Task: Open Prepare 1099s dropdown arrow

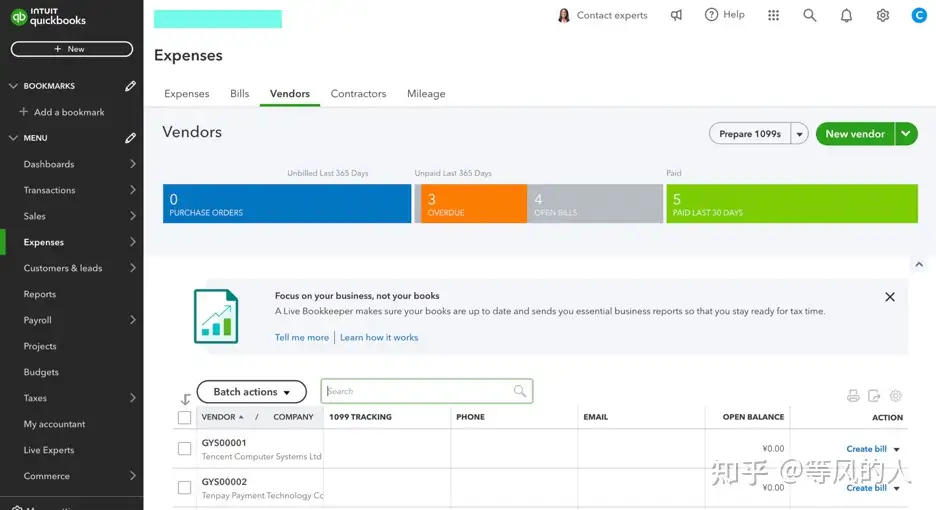Action: pyautogui.click(x=799, y=134)
